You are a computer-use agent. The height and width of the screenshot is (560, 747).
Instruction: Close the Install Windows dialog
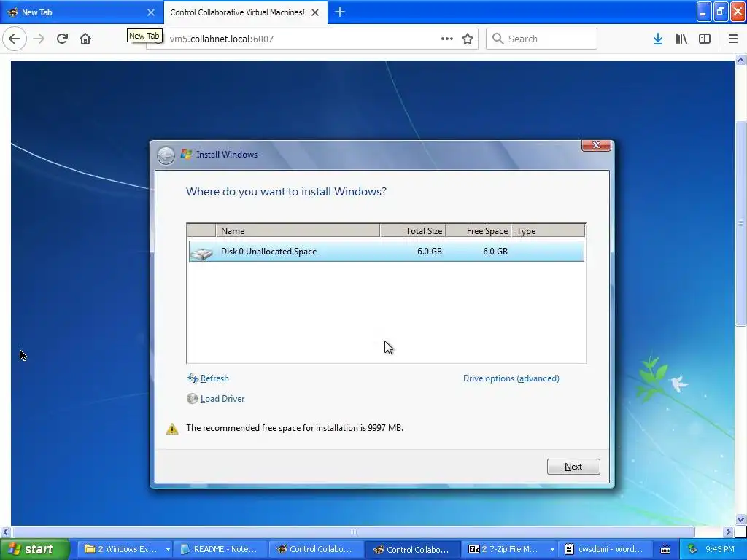click(x=596, y=145)
